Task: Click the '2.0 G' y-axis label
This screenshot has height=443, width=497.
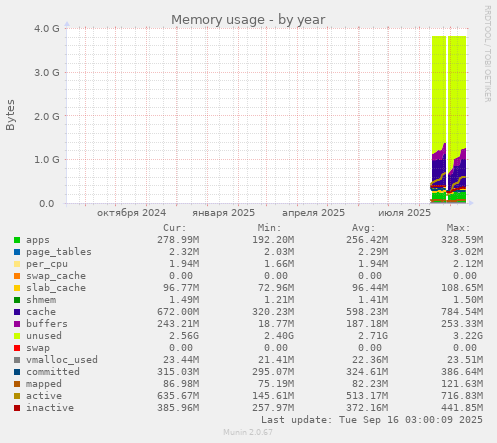Action: click(47, 116)
